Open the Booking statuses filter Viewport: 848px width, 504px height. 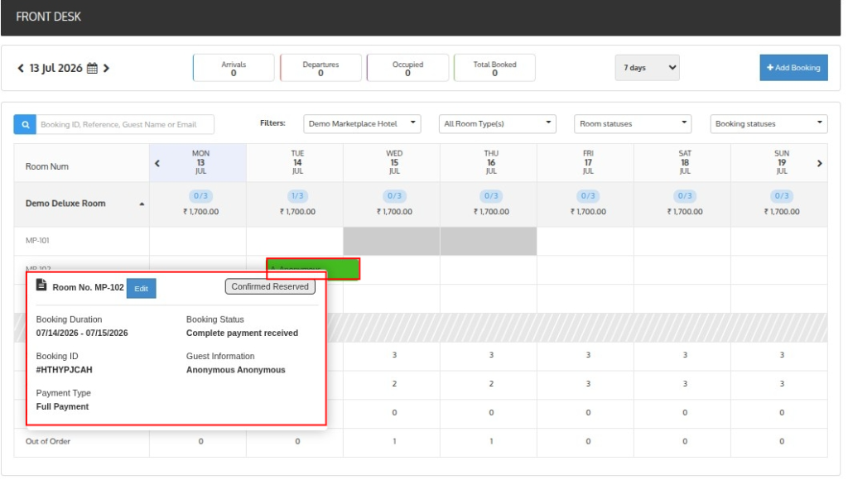pos(768,123)
